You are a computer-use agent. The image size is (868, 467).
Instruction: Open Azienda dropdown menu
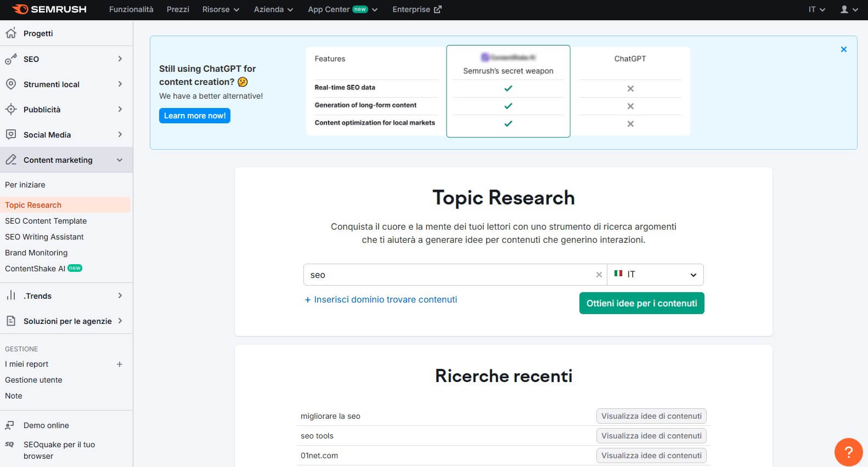coord(273,9)
